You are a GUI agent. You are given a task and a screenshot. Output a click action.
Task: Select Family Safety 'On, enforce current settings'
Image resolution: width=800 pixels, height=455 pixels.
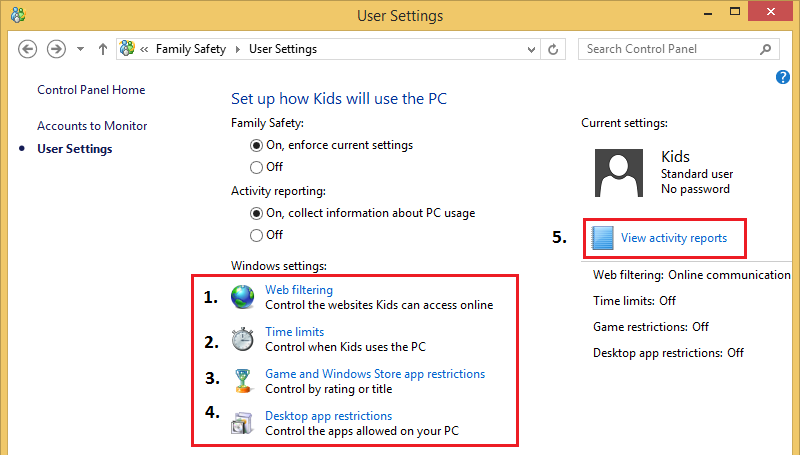257,145
